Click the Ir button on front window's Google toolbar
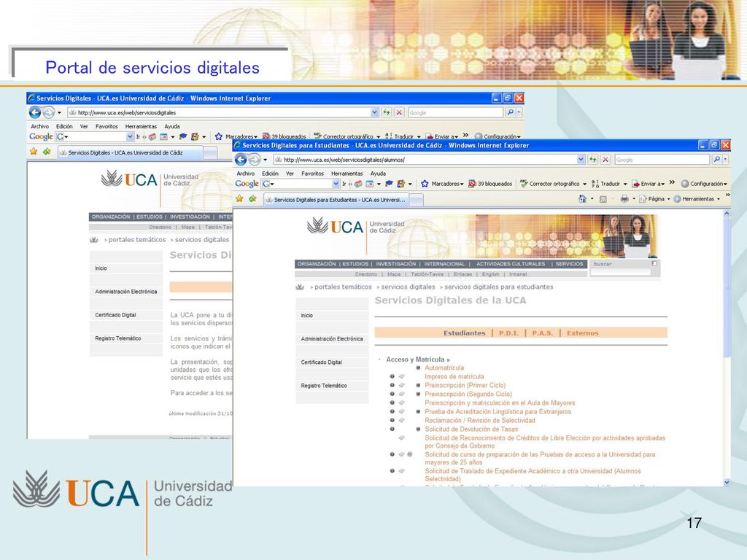 [x=344, y=184]
